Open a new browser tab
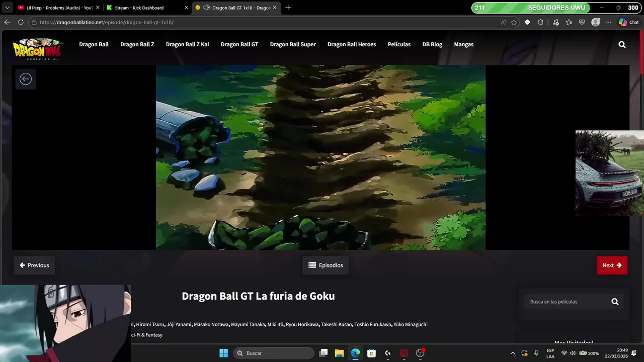This screenshot has height=362, width=644. pyautogui.click(x=288, y=8)
